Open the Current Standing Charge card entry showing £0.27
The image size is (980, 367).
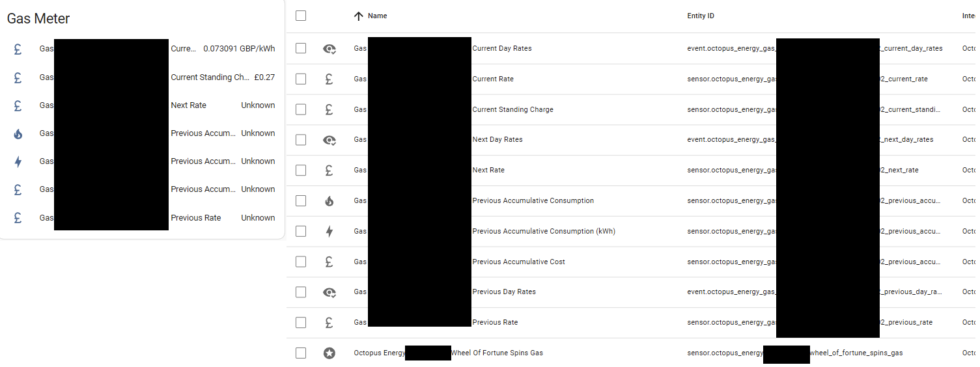[x=142, y=77]
